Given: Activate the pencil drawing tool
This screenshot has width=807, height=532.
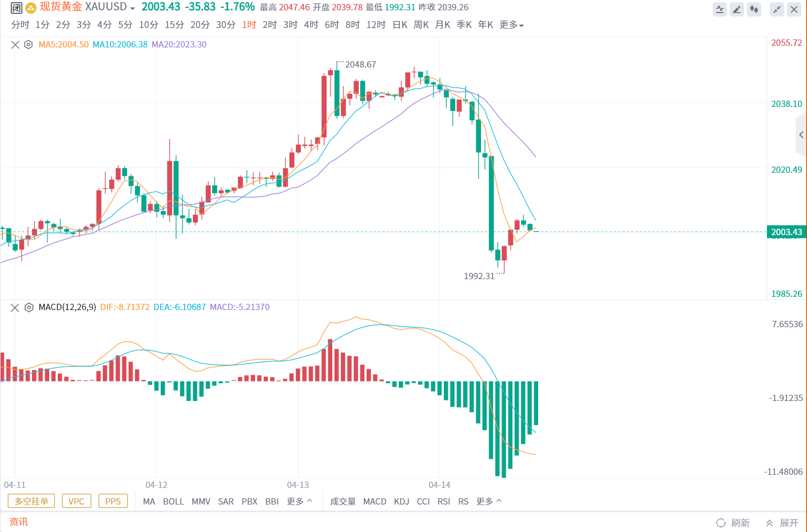Looking at the screenshot, I should point(737,9).
